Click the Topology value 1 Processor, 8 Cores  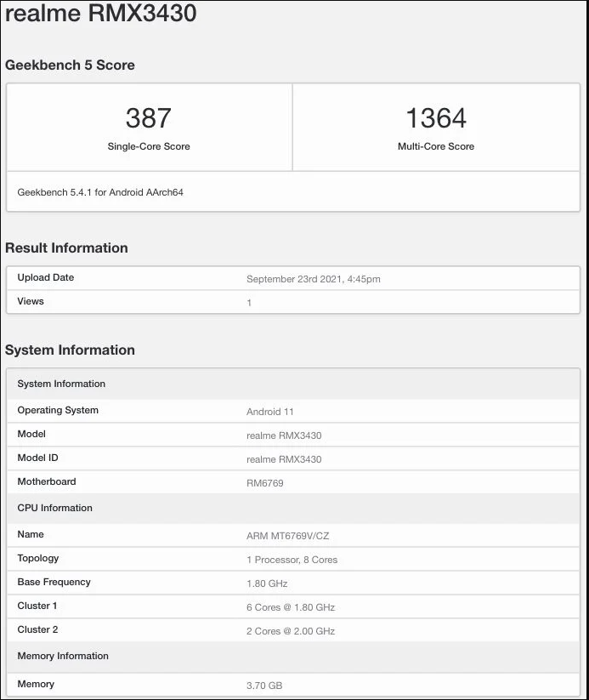292,560
